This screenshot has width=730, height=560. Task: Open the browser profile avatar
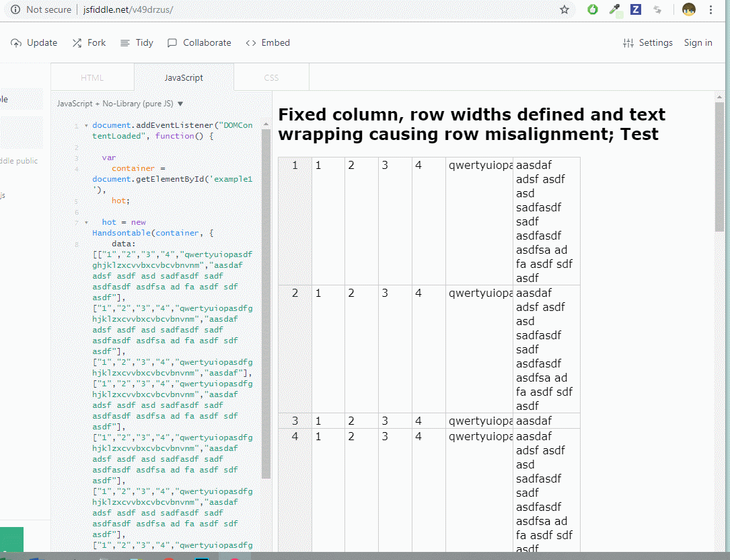[x=688, y=9]
